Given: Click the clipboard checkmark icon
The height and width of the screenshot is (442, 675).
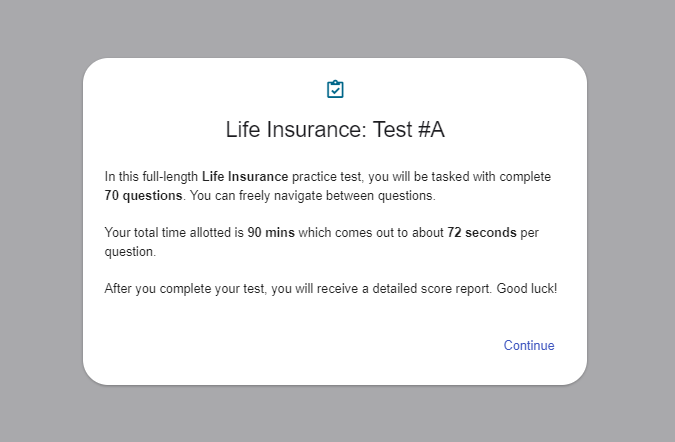Looking at the screenshot, I should [335, 90].
